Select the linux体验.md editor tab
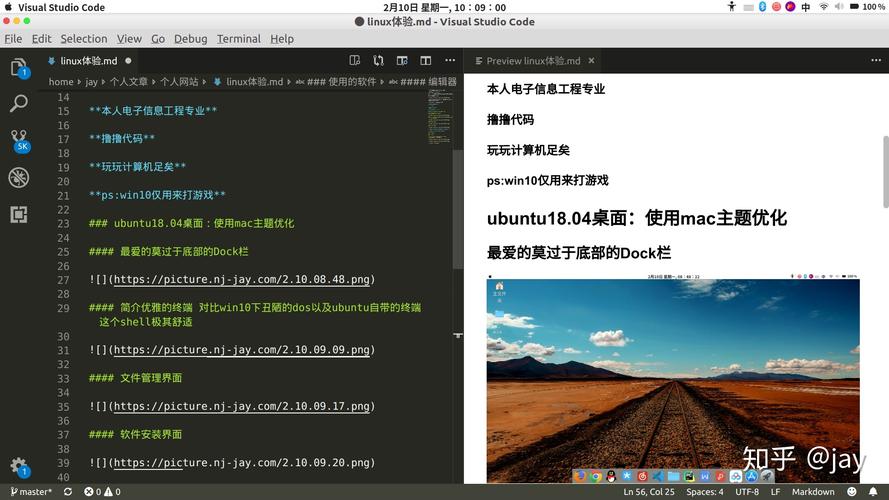889x500 pixels. [88, 61]
